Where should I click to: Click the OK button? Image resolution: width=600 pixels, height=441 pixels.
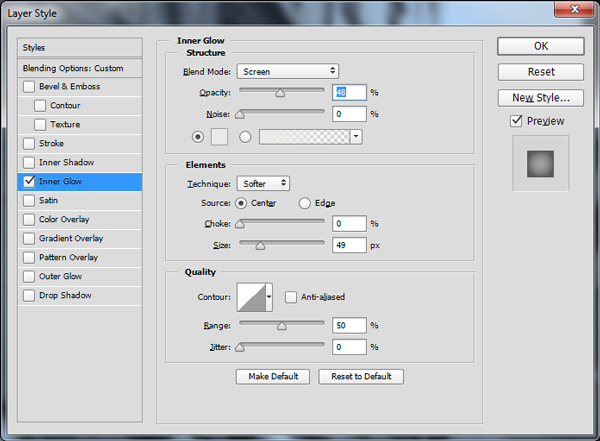click(x=540, y=46)
